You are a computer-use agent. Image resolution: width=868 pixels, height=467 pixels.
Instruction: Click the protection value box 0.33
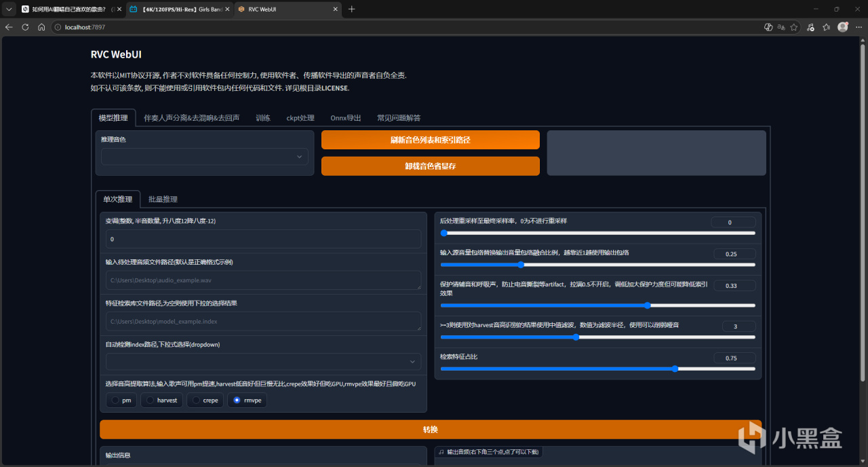click(x=734, y=286)
